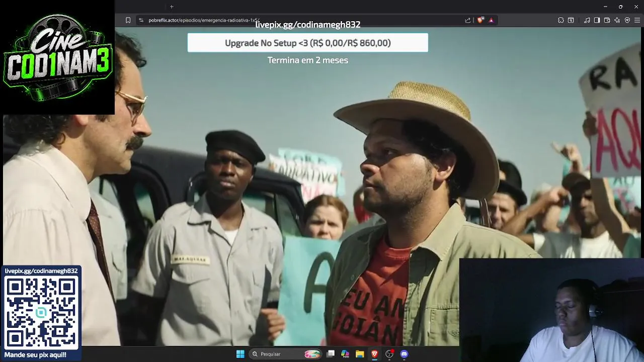Click the livepix.gg/codinamegh832 text above QR code
The image size is (644, 362).
[41, 271]
